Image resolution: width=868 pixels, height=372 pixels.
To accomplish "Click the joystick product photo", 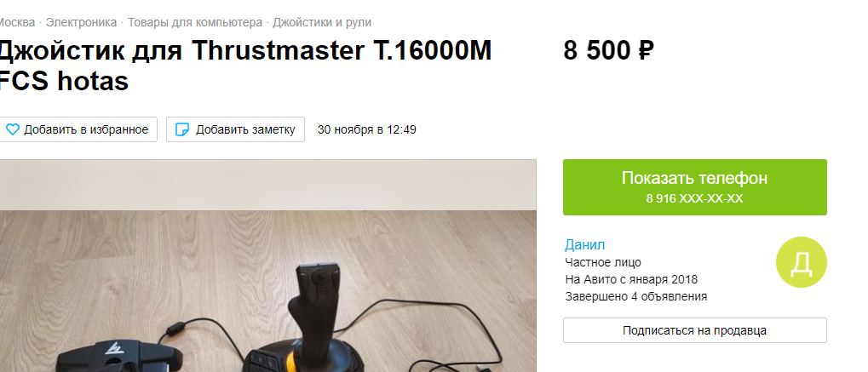I will pyautogui.click(x=268, y=266).
